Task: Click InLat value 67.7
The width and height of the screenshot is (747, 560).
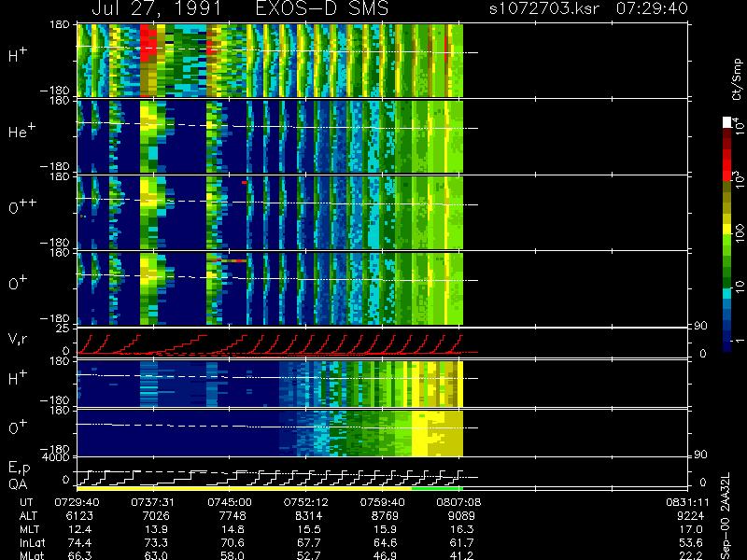Action: pos(309,542)
